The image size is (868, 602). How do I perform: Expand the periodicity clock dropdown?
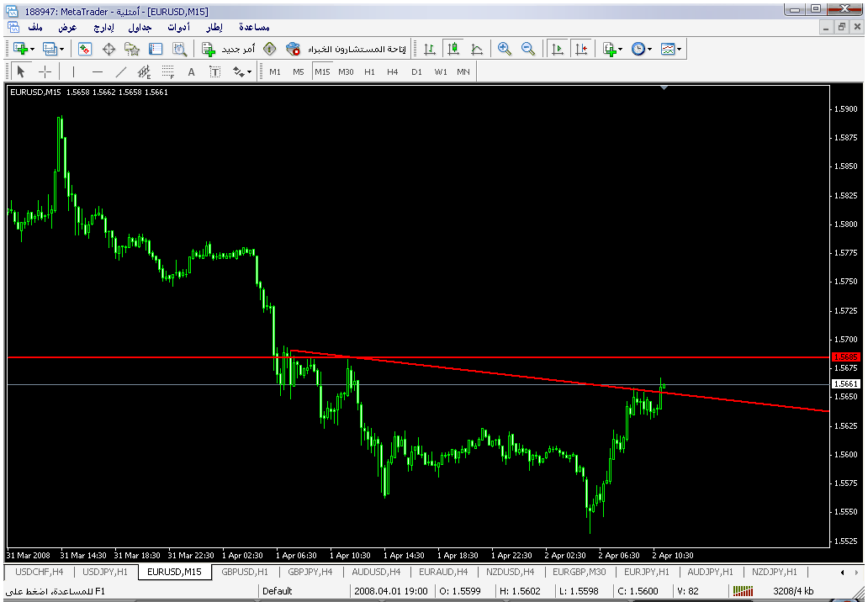point(650,50)
